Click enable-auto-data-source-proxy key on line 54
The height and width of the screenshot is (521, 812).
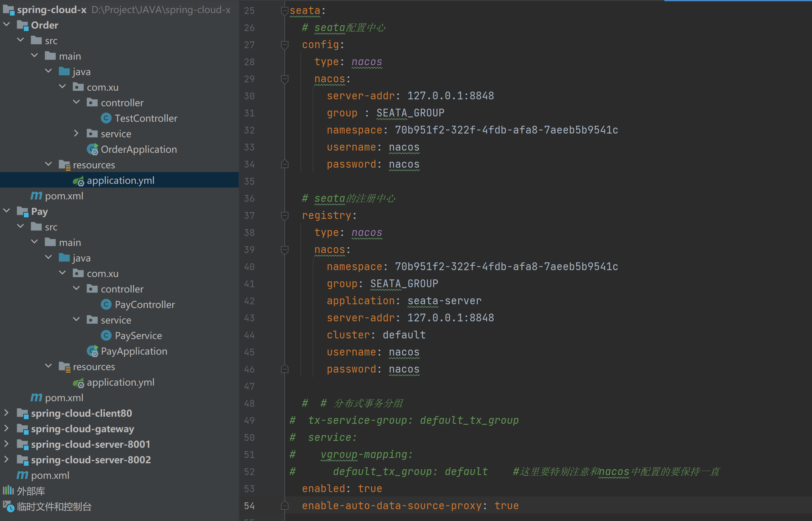coord(392,506)
